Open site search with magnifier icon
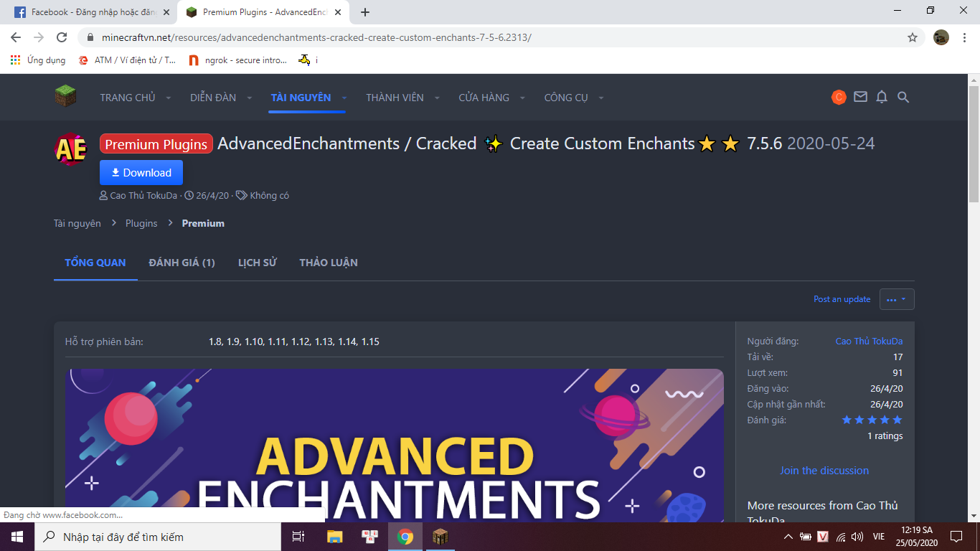980x551 pixels. pos(903,97)
